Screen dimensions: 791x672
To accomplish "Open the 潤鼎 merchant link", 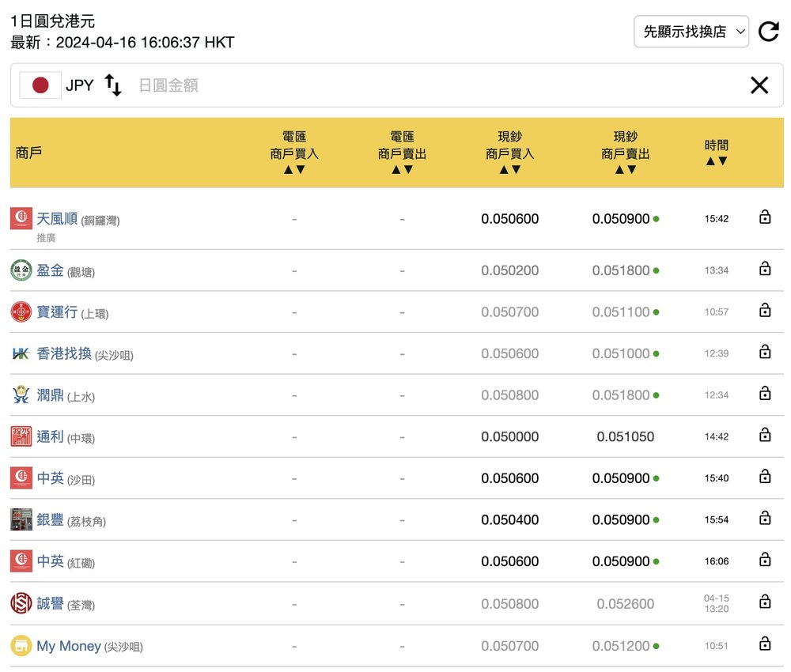I will point(51,395).
